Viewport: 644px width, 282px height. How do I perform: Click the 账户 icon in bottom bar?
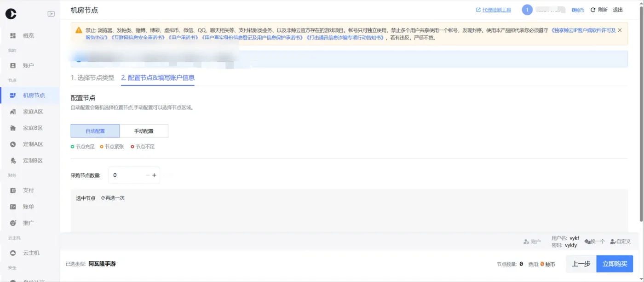(527, 242)
